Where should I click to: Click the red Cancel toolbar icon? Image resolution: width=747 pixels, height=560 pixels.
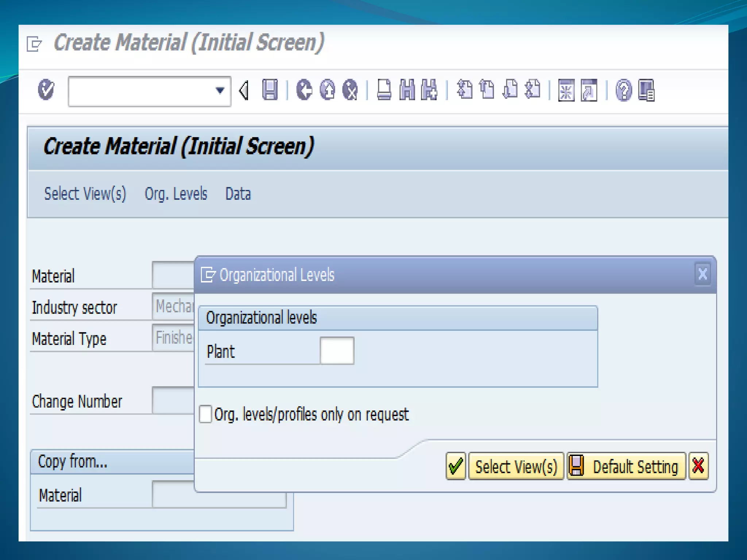pos(350,90)
